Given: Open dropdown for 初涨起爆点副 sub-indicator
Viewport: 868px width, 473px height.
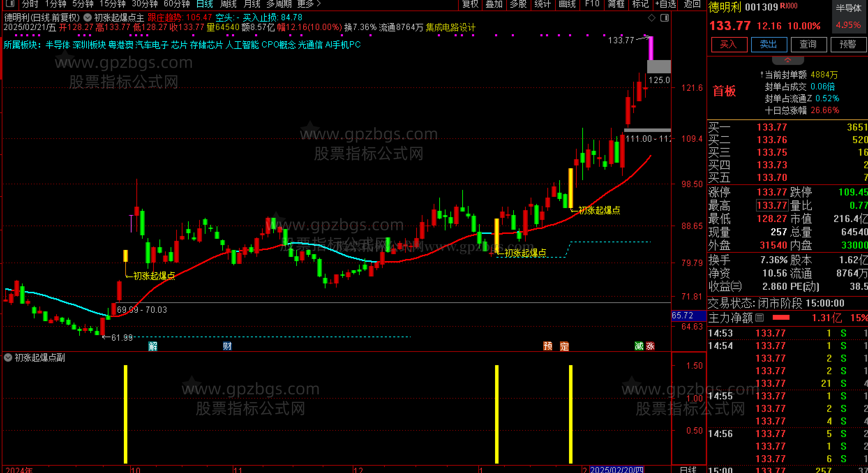Looking at the screenshot, I should (x=8, y=357).
